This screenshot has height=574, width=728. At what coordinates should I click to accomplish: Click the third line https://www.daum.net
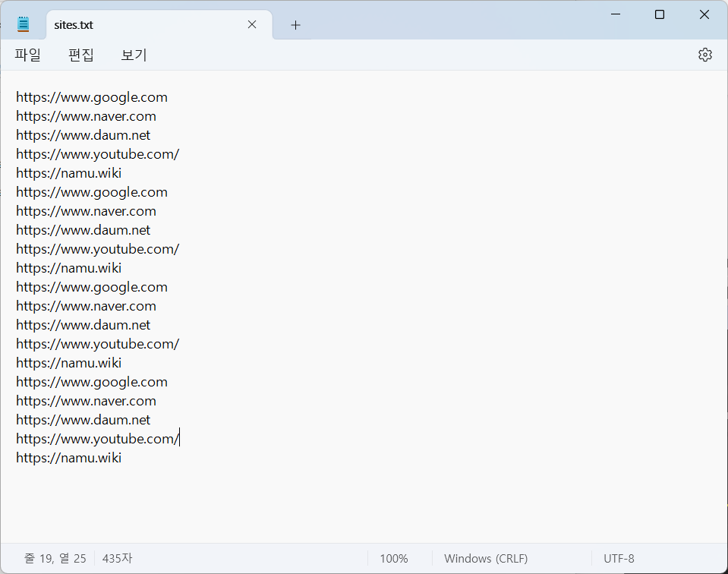click(x=83, y=136)
